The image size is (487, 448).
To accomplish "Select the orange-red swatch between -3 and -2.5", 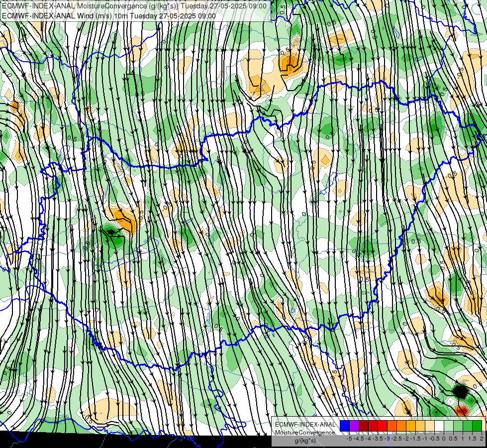I will [x=392, y=426].
